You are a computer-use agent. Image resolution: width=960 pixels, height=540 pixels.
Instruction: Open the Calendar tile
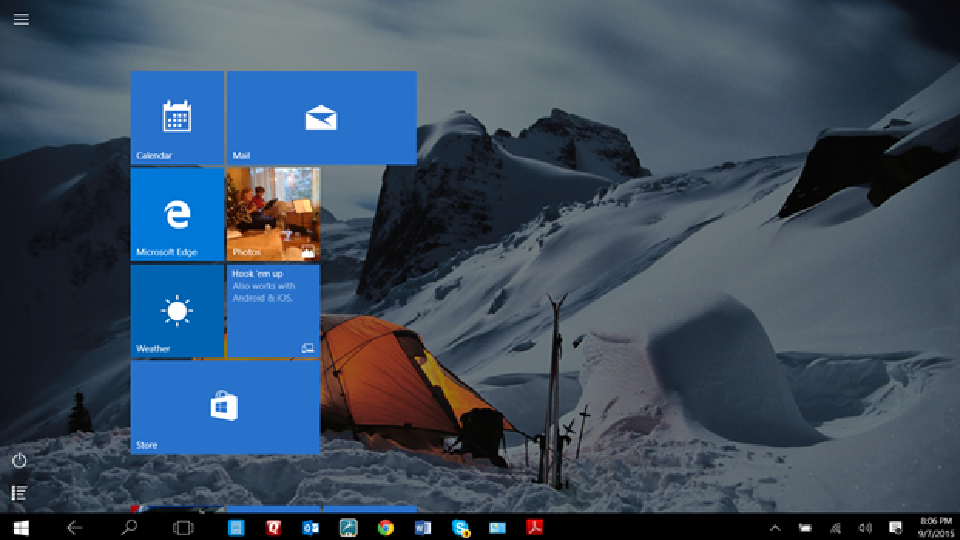(x=177, y=117)
